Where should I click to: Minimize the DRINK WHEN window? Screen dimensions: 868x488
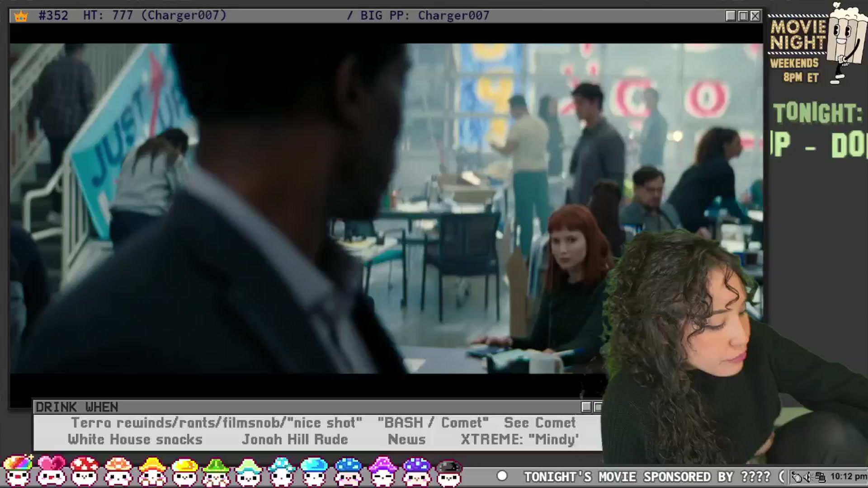(x=586, y=407)
